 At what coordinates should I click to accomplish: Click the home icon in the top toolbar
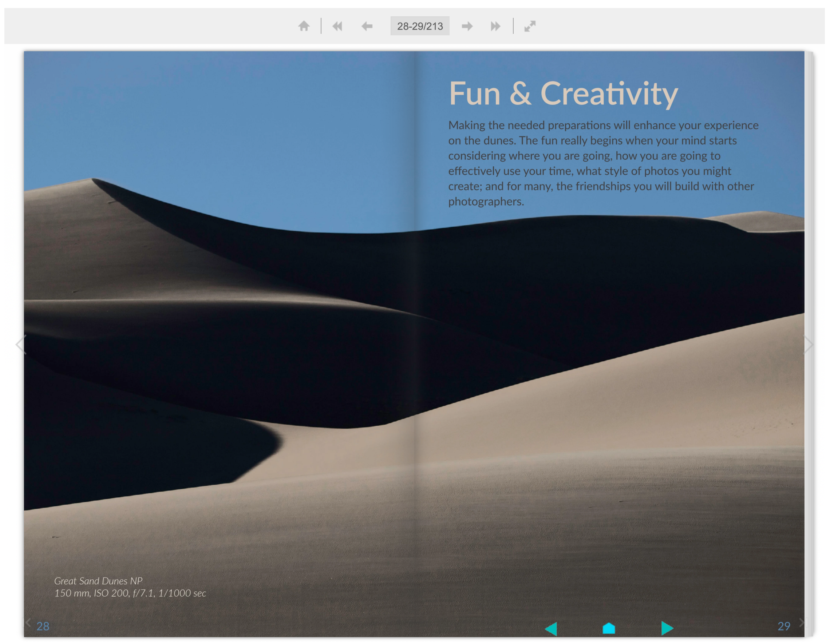[304, 26]
